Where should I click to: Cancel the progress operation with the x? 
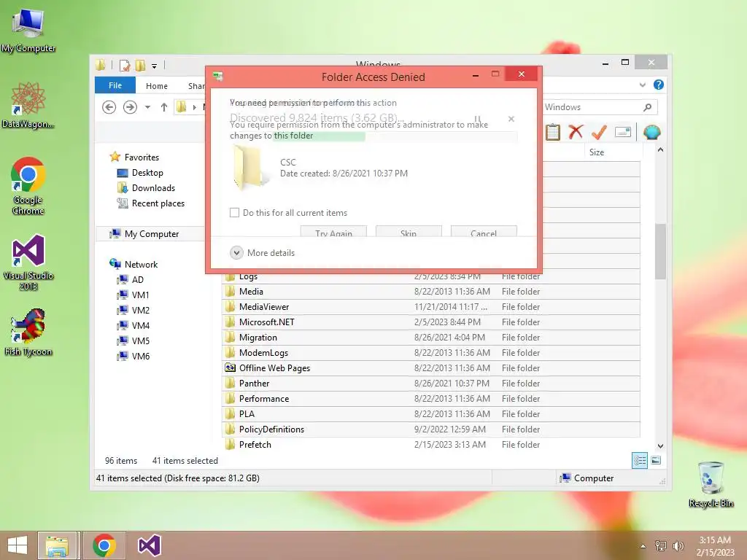pyautogui.click(x=511, y=119)
